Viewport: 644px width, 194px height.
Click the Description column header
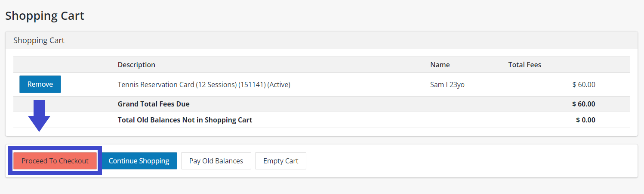point(136,65)
